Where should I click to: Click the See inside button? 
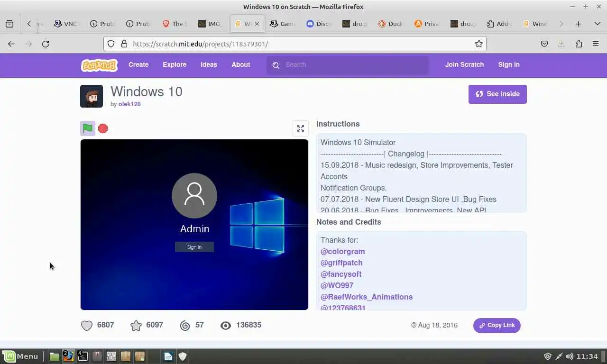click(x=497, y=94)
